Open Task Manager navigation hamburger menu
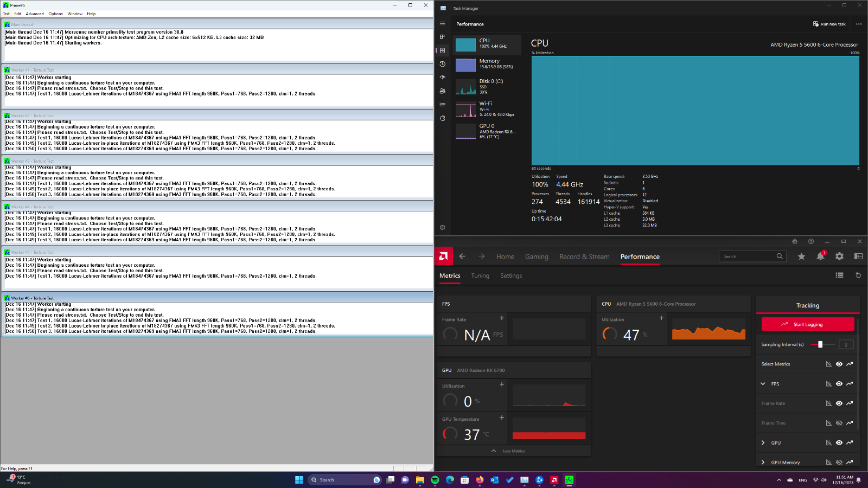Image resolution: width=868 pixels, height=488 pixels. [x=443, y=23]
